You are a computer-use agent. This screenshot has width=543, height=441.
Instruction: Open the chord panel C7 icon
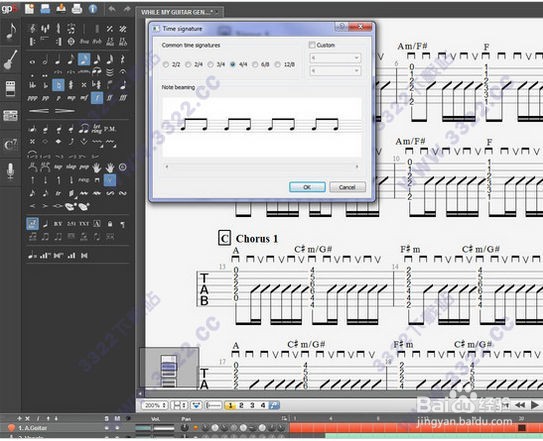[10, 145]
